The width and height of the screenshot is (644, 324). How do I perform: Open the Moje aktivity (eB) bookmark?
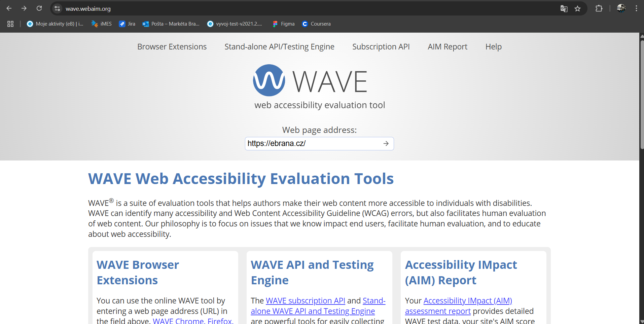click(x=55, y=24)
